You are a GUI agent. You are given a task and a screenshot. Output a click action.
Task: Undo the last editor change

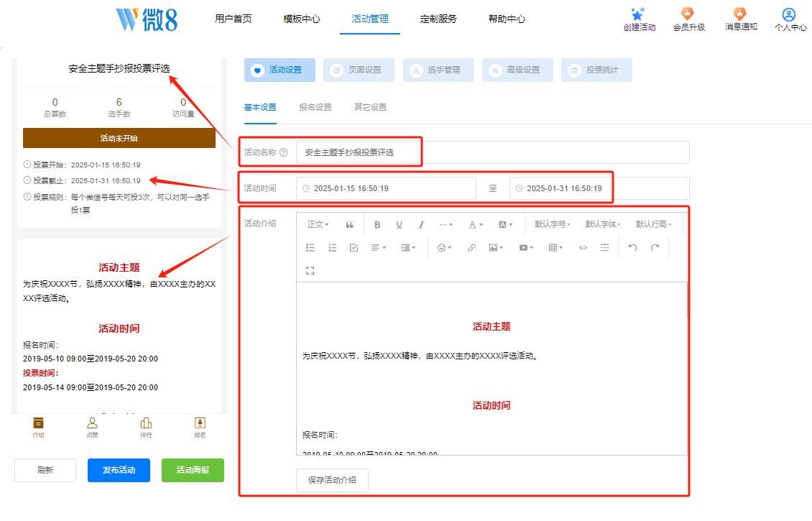[632, 247]
